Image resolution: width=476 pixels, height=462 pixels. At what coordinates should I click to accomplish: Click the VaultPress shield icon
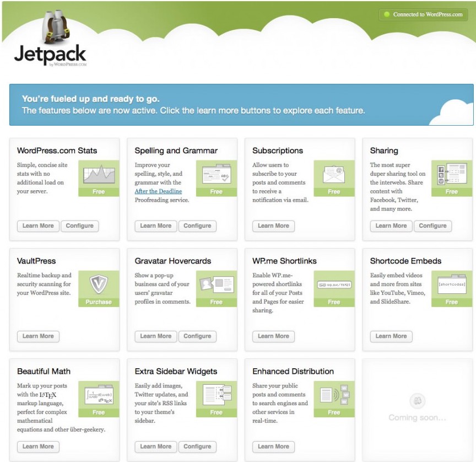point(99,284)
